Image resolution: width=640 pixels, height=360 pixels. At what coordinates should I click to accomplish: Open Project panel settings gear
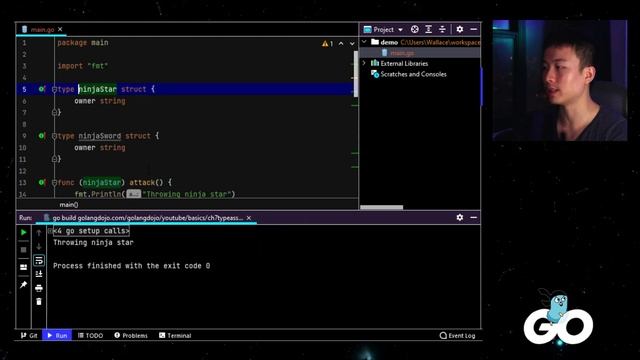460,29
